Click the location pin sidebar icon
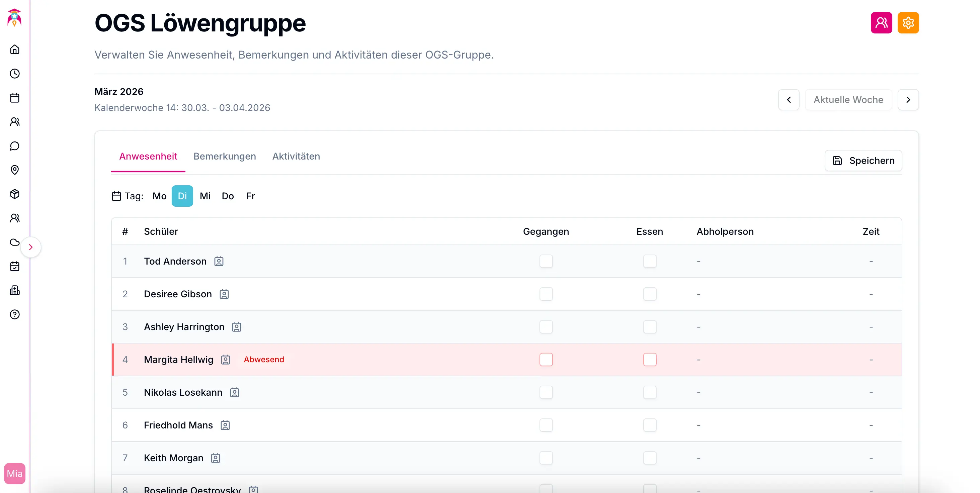 point(14,170)
